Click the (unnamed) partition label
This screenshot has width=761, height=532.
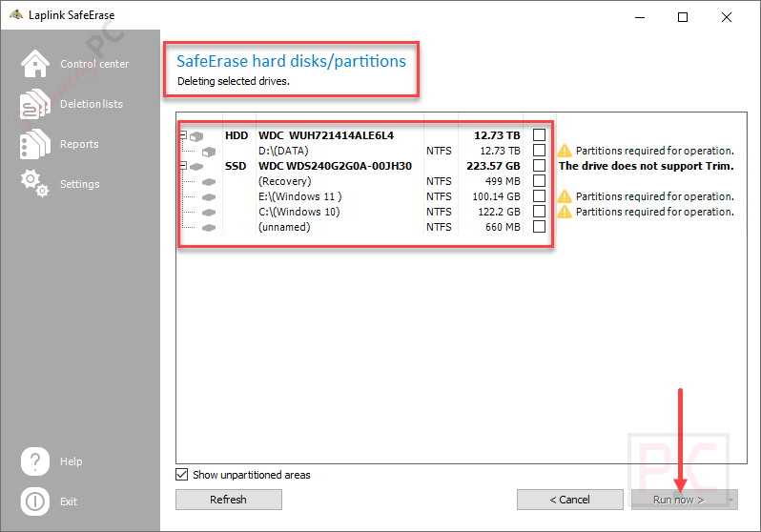284,227
